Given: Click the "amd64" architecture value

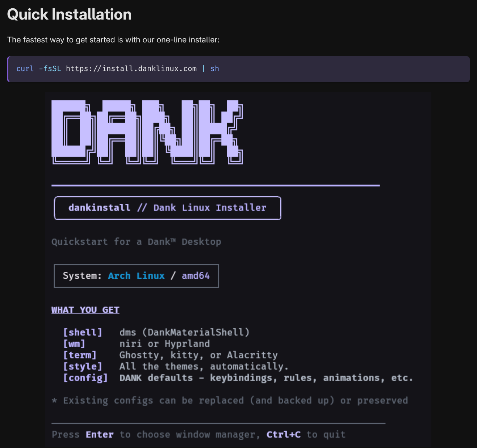Looking at the screenshot, I should [196, 276].
